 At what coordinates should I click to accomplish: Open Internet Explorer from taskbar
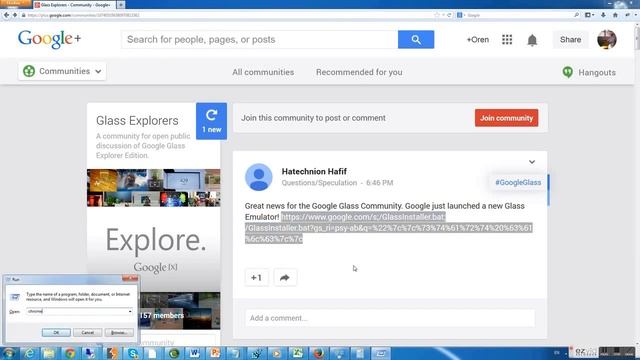coord(29,353)
